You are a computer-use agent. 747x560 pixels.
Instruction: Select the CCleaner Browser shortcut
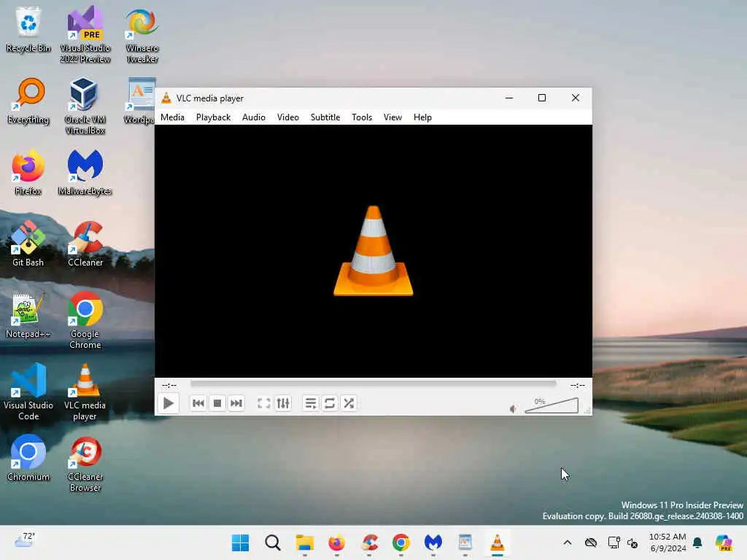coord(85,463)
